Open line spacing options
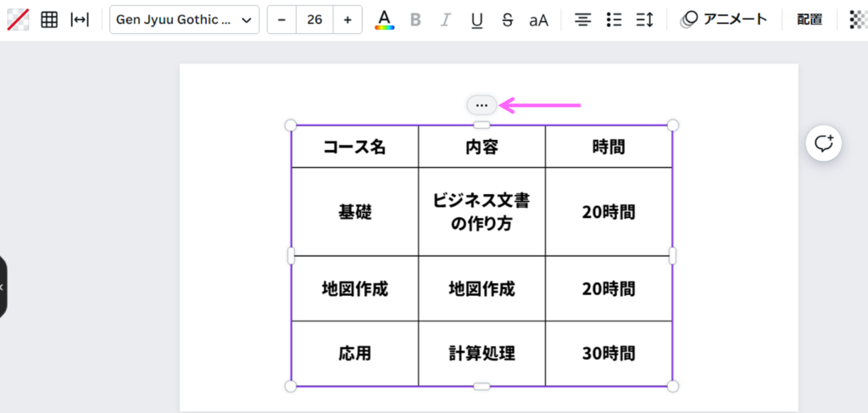This screenshot has height=413, width=868. [644, 20]
